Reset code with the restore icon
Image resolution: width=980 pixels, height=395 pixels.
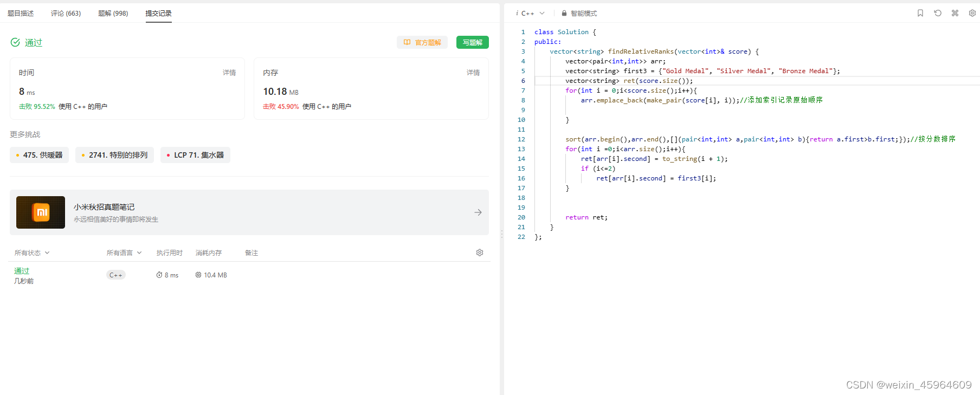(938, 13)
